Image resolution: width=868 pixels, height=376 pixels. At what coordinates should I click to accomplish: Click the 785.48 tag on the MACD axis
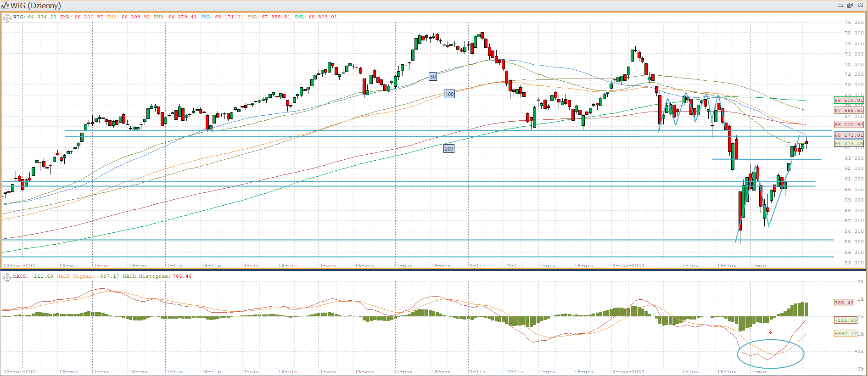(844, 303)
